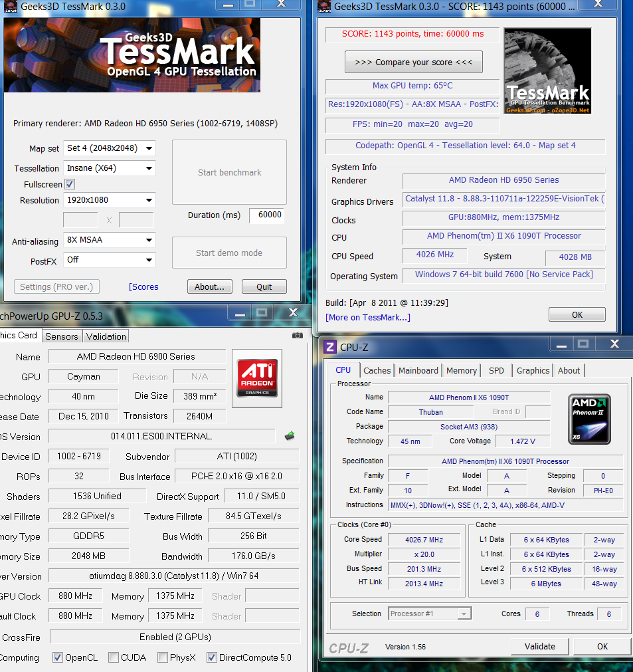
Task: Open the More on TessMark link
Action: coord(368,317)
